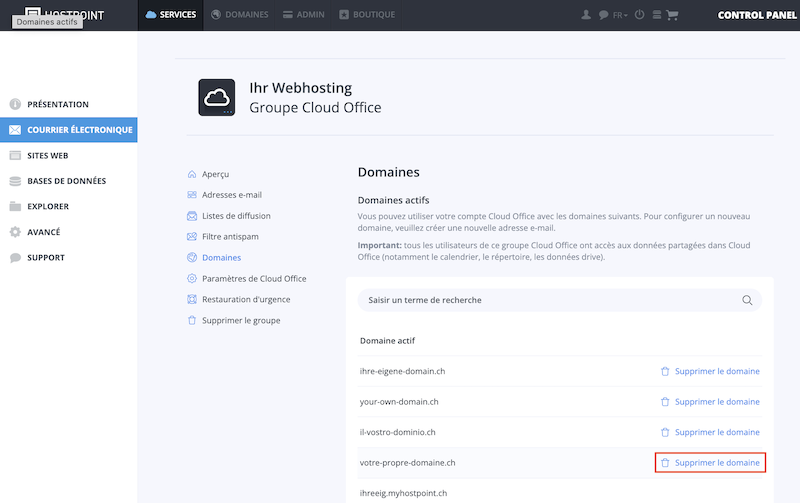Viewport: 800px width, 503px height.
Task: Open Listes de diffusion submenu item
Action: coord(229,216)
